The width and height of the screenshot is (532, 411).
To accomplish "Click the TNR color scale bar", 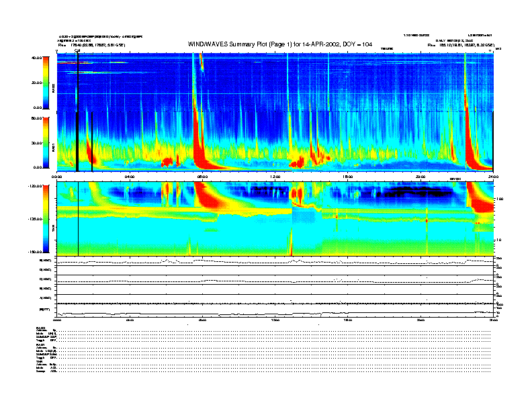I will point(46,219).
